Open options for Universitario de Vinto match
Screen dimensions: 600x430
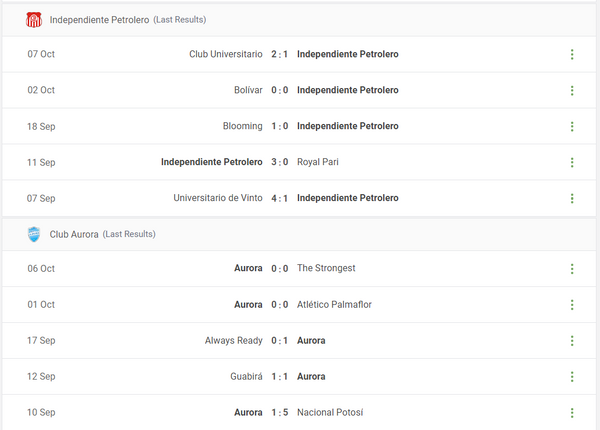tap(572, 198)
